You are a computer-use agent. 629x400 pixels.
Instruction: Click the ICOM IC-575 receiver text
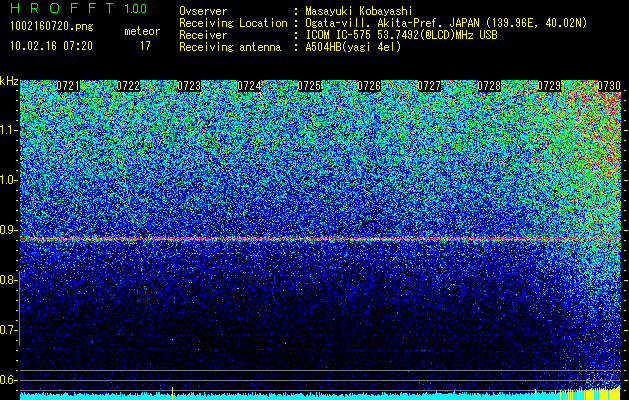[x=401, y=35]
